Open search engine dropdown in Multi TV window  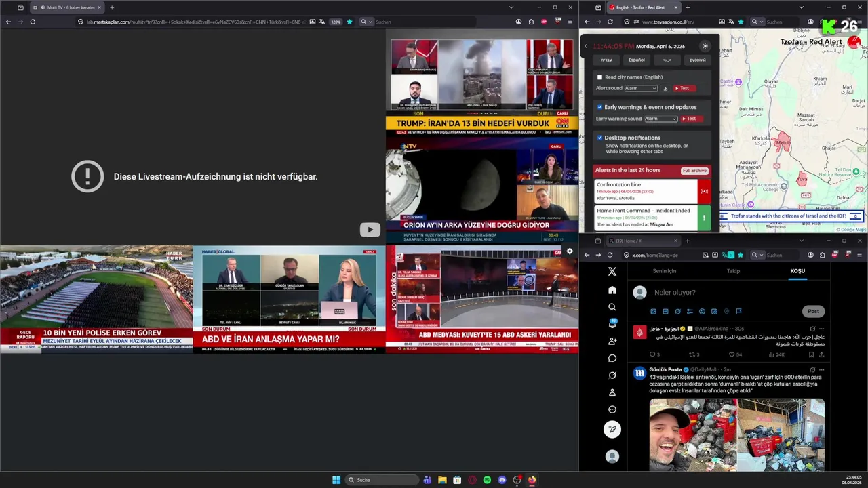[366, 22]
